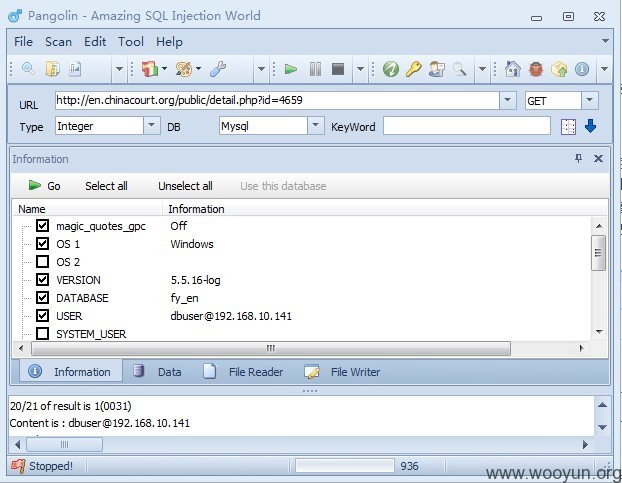The width and height of the screenshot is (622, 483).
Task: Click the grid table icon beside KeyWord
Action: [x=568, y=127]
